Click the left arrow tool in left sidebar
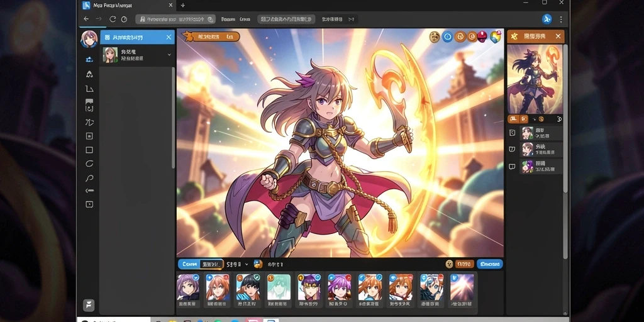Viewport: 644px width, 322px height. [89, 191]
